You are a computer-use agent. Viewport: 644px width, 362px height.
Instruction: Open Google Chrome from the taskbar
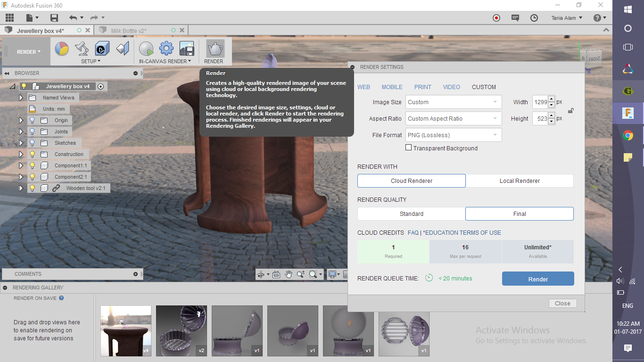627,136
